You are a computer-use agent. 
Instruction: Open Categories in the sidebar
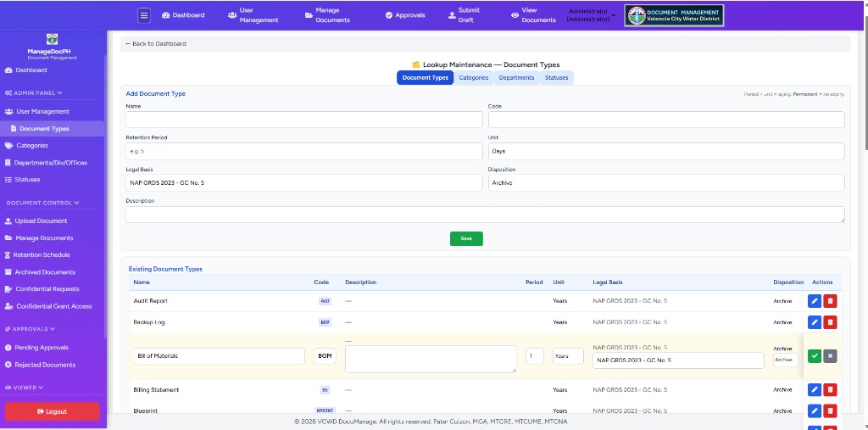tap(26, 146)
